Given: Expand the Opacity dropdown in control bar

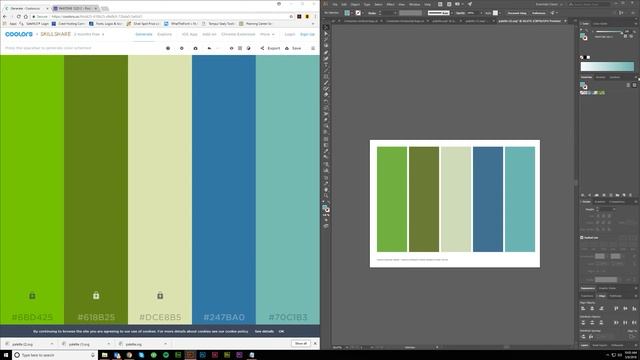Looking at the screenshot, I should point(481,13).
